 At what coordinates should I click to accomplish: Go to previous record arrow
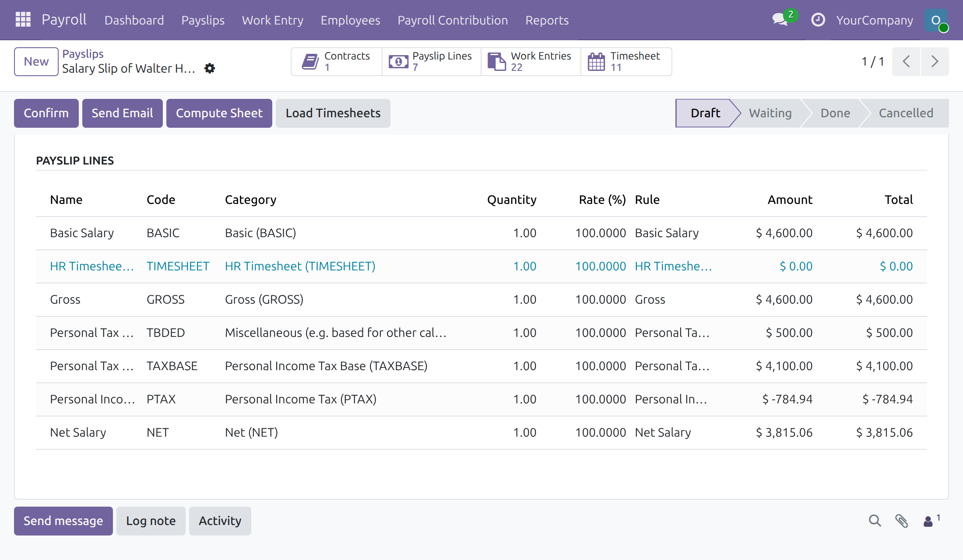click(906, 62)
